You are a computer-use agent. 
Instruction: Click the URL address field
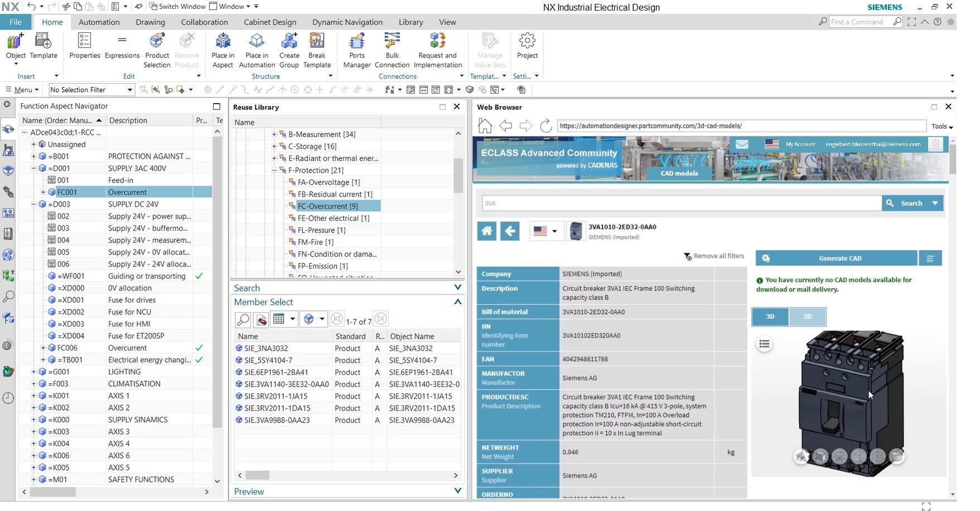(x=742, y=126)
